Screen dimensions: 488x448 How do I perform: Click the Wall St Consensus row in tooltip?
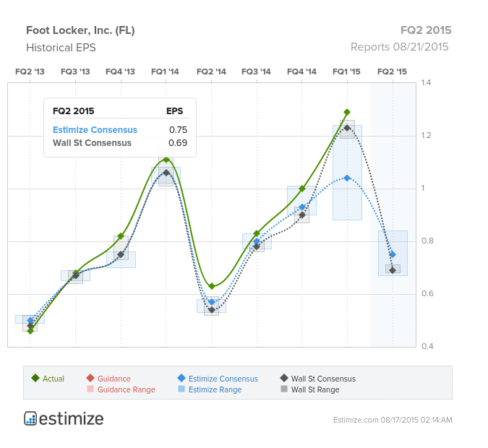tap(120, 143)
